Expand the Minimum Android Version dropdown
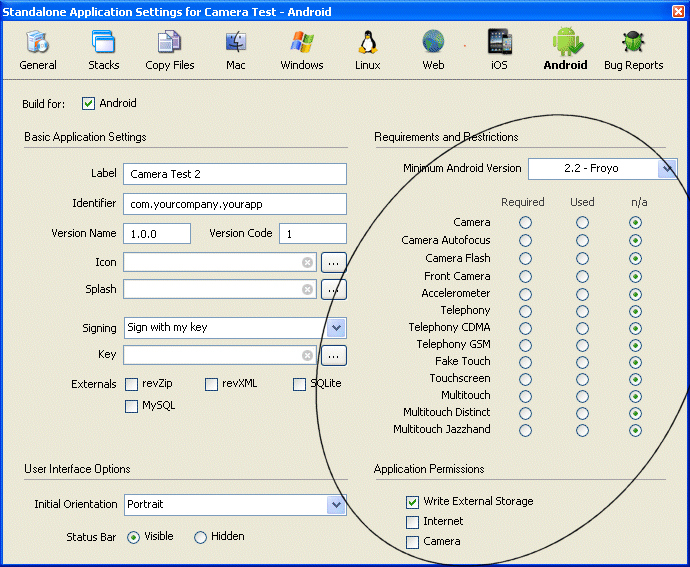Image resolution: width=690 pixels, height=567 pixels. point(667,169)
